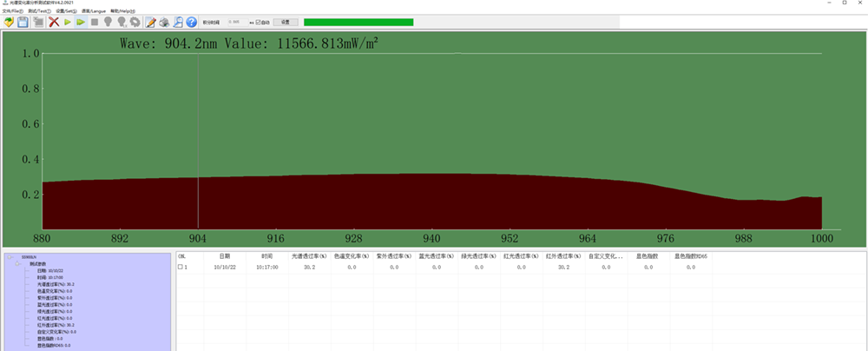Open the 语言/Langue menu
Screen dimensions: 868x351
click(94, 11)
